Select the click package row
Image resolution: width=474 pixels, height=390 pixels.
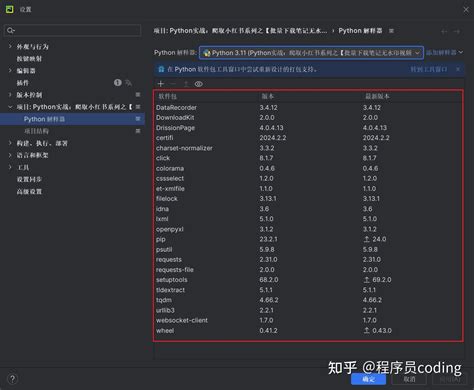pyautogui.click(x=308, y=158)
